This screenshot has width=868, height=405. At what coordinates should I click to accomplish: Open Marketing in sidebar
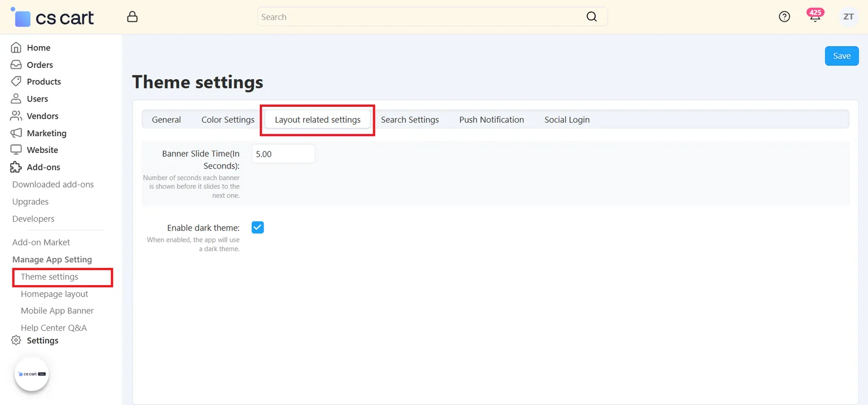pos(47,133)
